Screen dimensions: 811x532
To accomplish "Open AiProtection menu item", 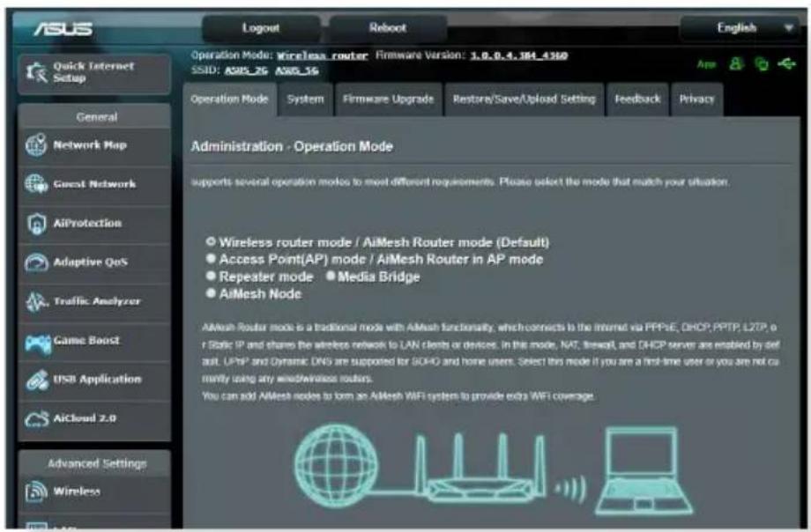I will pyautogui.click(x=94, y=224).
